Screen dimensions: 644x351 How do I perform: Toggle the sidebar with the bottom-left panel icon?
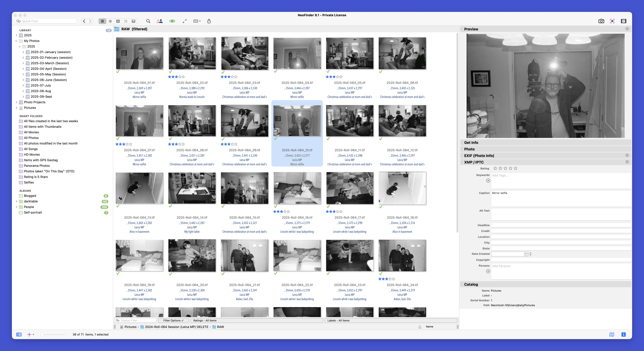pyautogui.click(x=19, y=335)
